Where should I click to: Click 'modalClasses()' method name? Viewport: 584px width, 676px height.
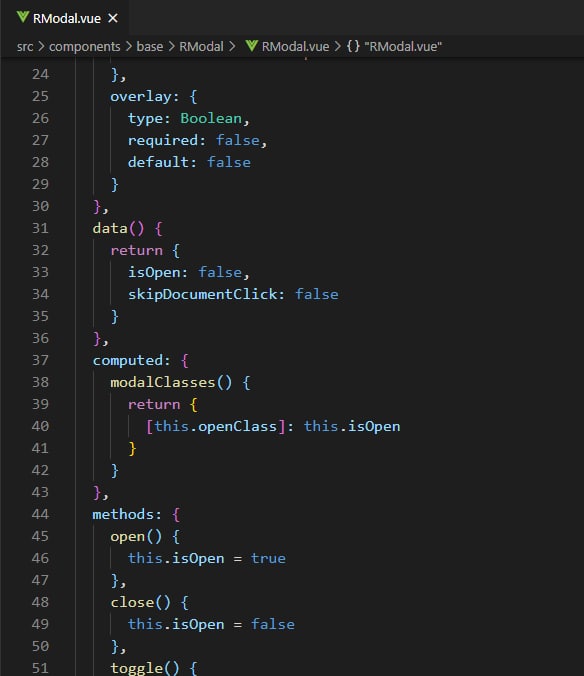coord(171,382)
